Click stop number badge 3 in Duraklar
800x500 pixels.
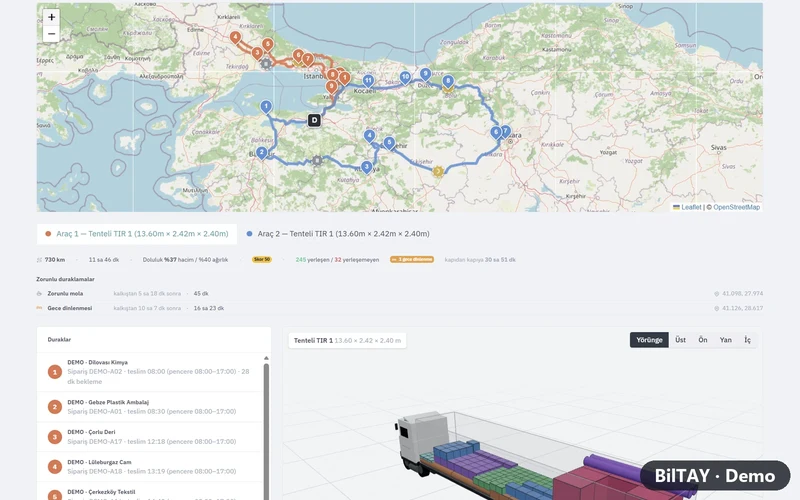click(55, 437)
